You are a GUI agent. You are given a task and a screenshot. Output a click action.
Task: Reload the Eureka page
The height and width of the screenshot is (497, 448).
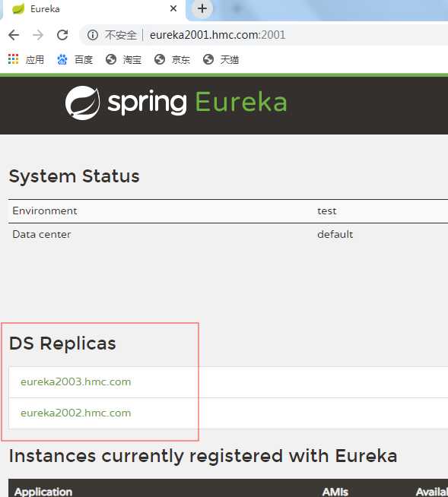tap(62, 35)
